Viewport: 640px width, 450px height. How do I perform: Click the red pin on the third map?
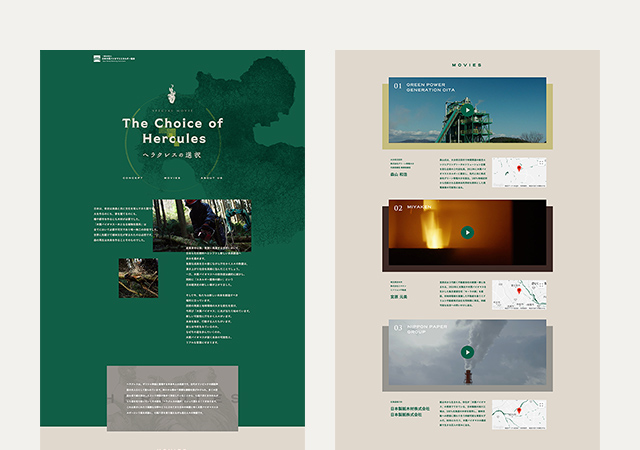click(518, 408)
